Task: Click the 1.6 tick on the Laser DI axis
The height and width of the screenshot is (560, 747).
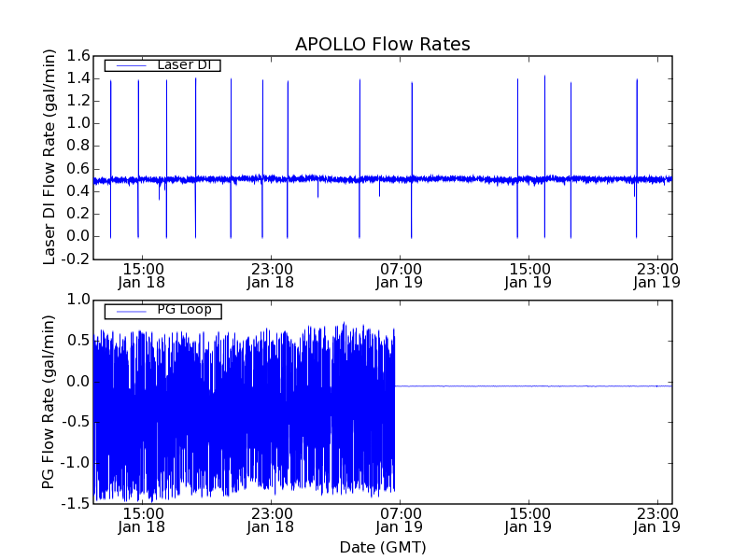Action: tap(78, 56)
